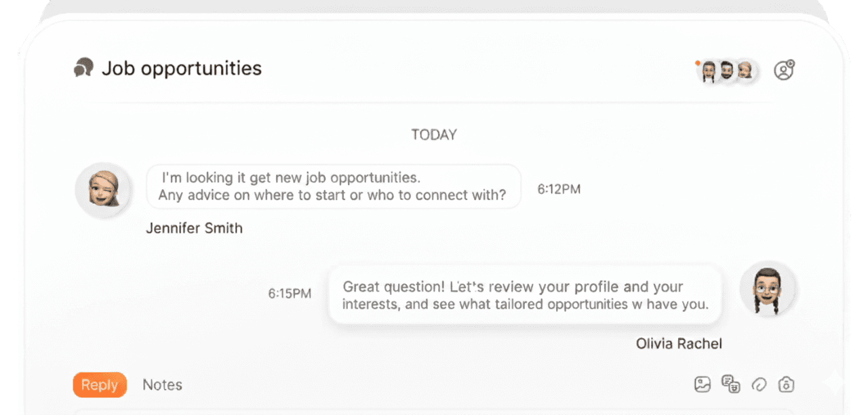Switch to the Reply tab
This screenshot has width=868, height=415.
pyautogui.click(x=100, y=385)
